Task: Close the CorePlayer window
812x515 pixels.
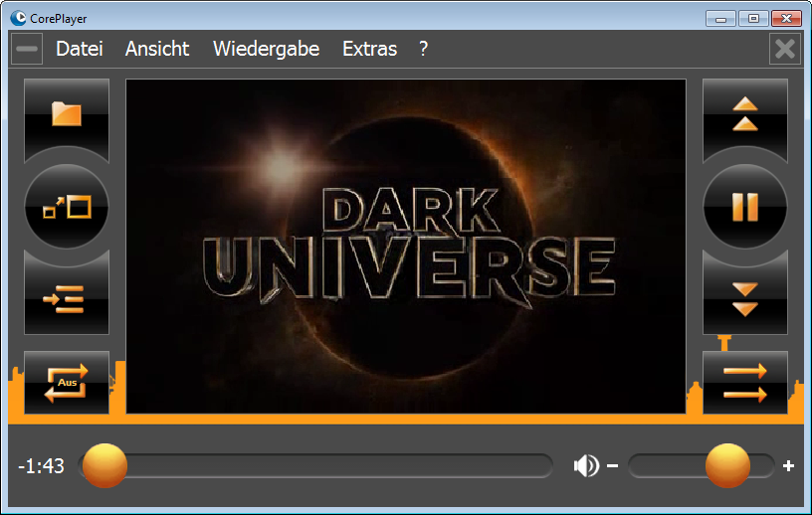Action: point(786,19)
